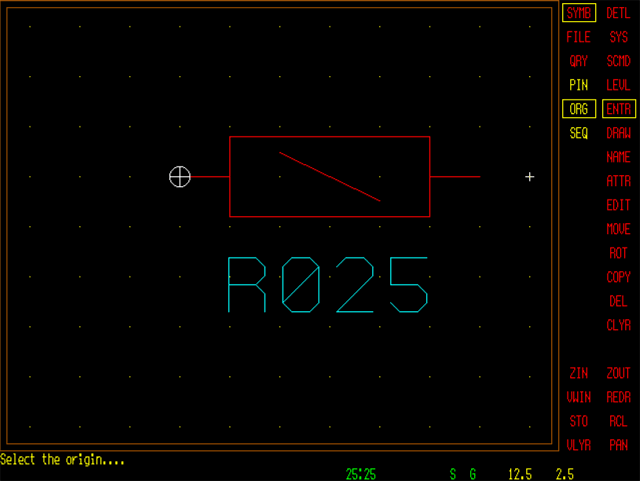Viewport: 640px width, 481px height.
Task: Choose the SEQ command
Action: tap(578, 133)
